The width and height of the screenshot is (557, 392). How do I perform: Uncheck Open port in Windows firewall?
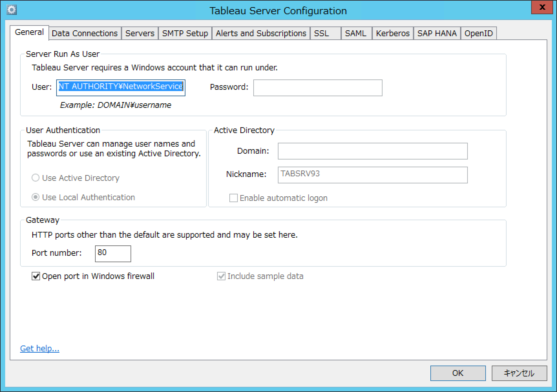pos(36,276)
